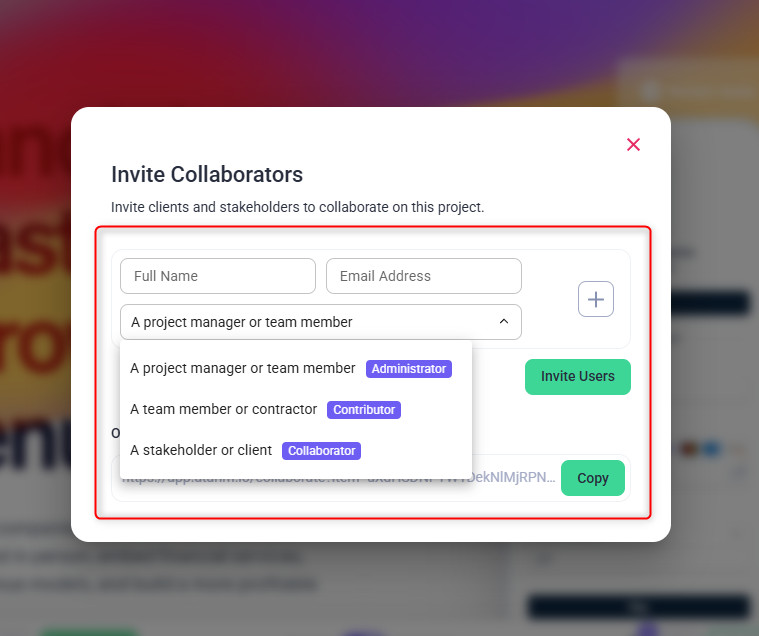
Task: Click the blurred dark button beside the dialog
Action: pos(711,304)
